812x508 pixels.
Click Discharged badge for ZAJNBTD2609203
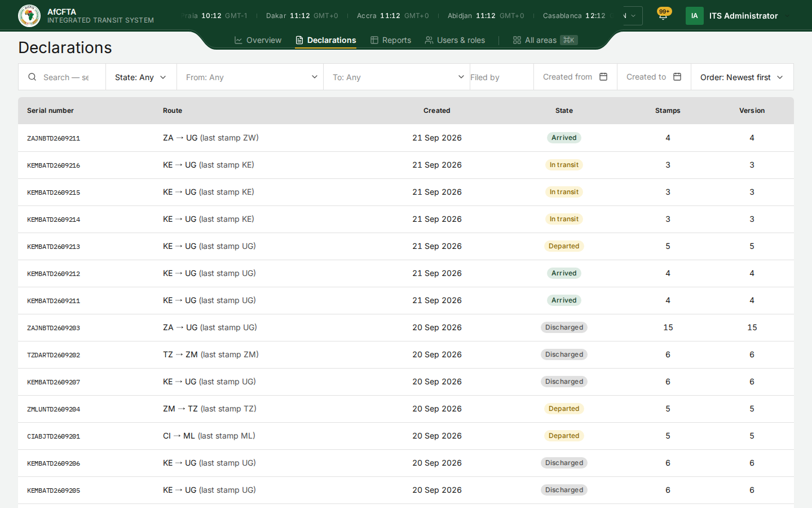click(564, 327)
